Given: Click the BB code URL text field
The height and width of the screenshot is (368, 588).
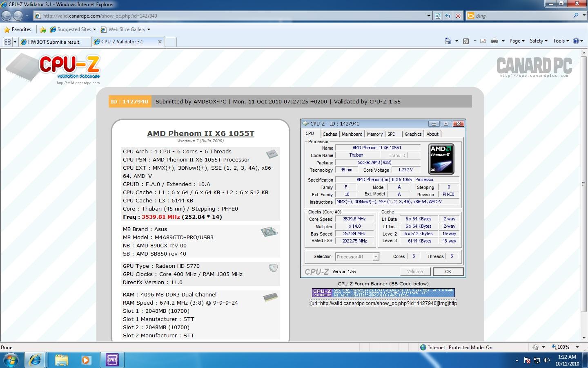Looking at the screenshot, I should (x=383, y=303).
